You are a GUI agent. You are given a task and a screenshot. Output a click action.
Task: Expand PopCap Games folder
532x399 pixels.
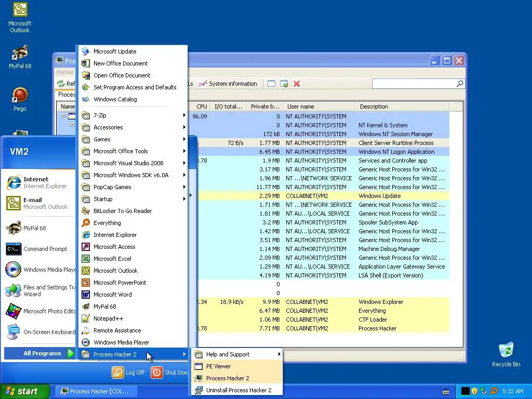[134, 187]
